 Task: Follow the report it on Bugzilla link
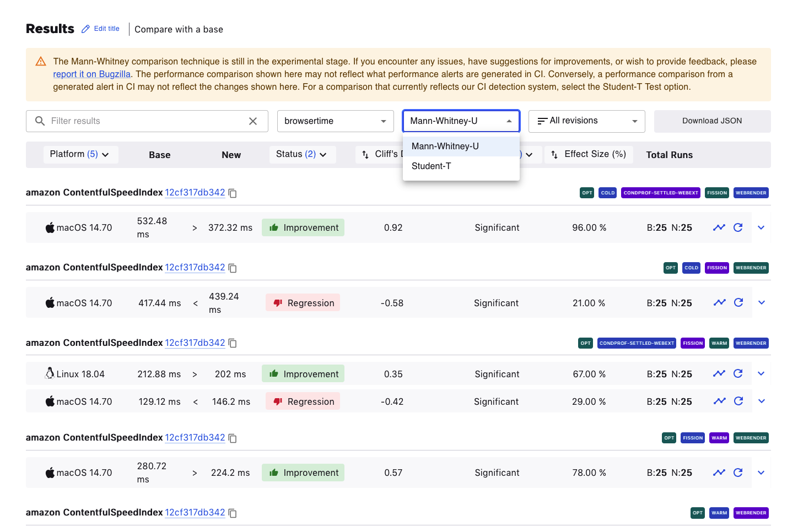coord(91,74)
